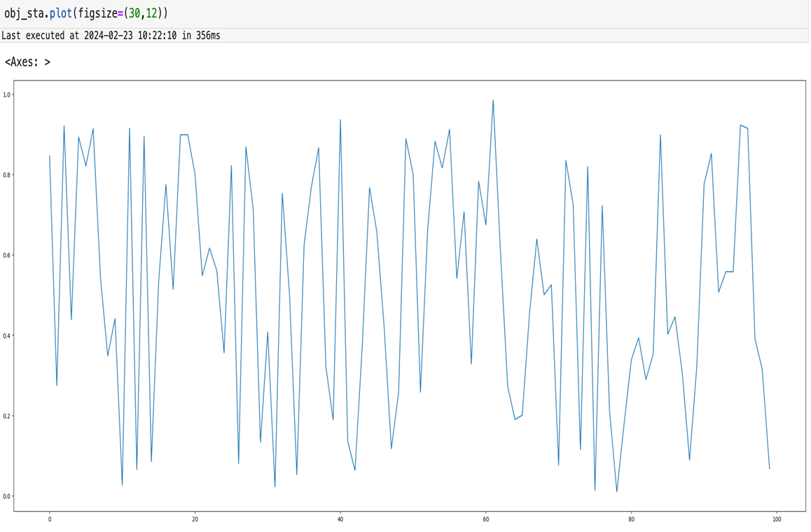Click the y-axis tick label 0.6

click(7, 255)
